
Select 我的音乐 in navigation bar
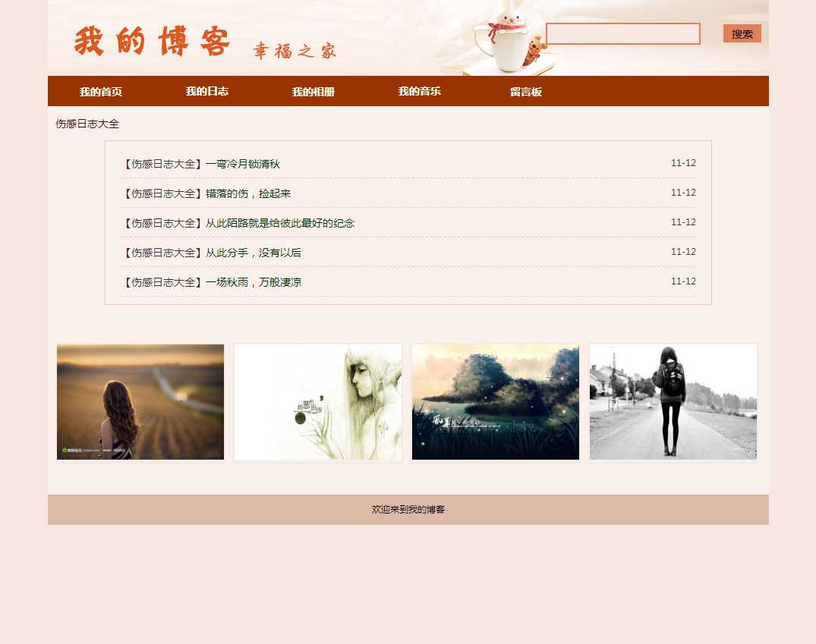(420, 92)
